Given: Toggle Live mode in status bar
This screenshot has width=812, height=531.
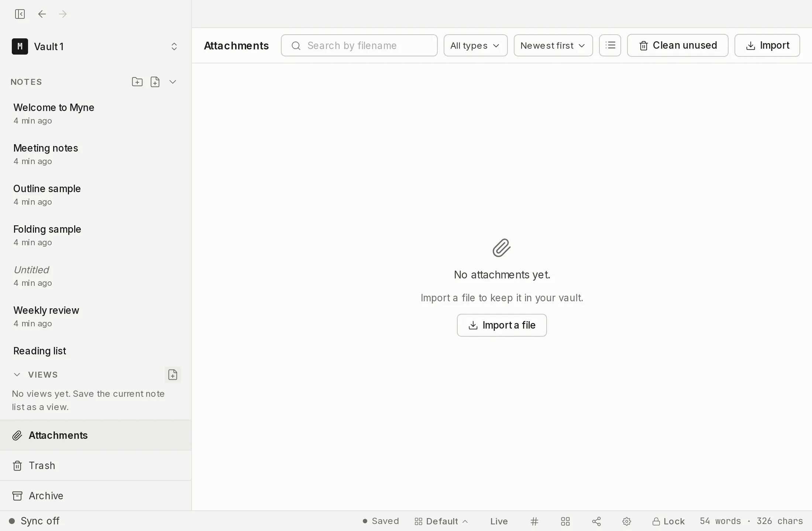Looking at the screenshot, I should pos(499,521).
